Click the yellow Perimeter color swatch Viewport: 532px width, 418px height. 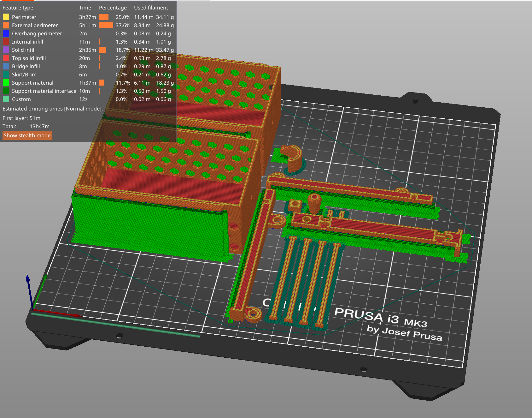coord(6,17)
